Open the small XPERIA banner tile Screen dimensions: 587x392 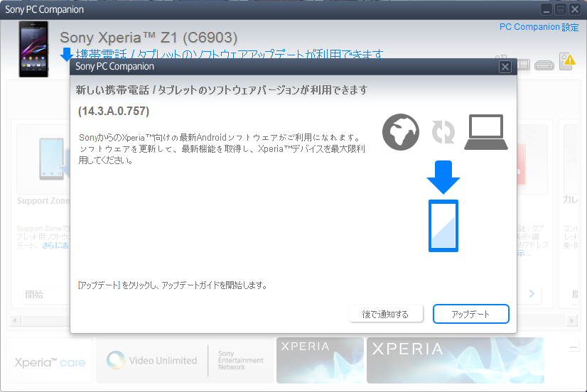point(320,361)
